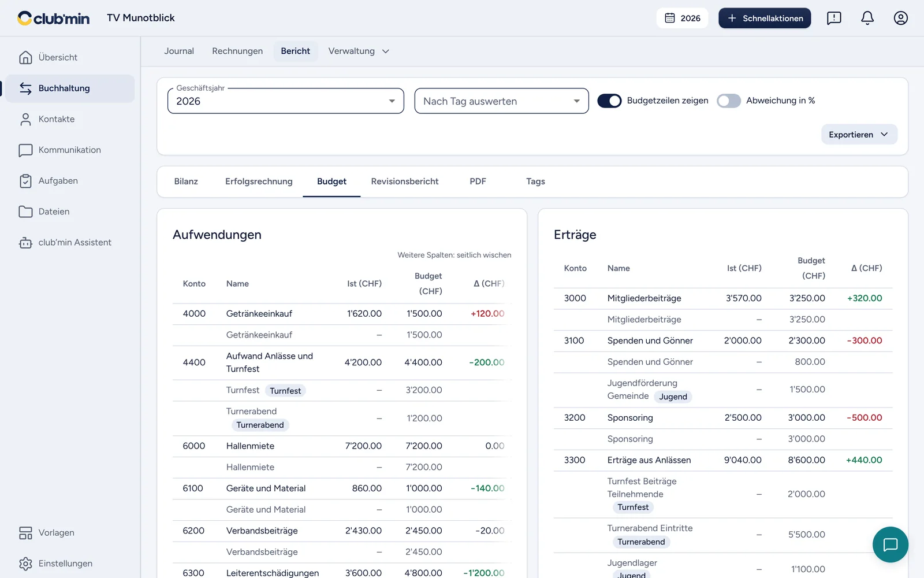Open the feedback message icon

coord(834,18)
